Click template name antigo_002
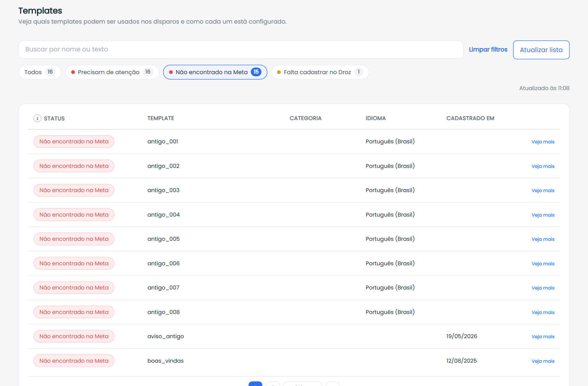The image size is (588, 386). pos(163,166)
